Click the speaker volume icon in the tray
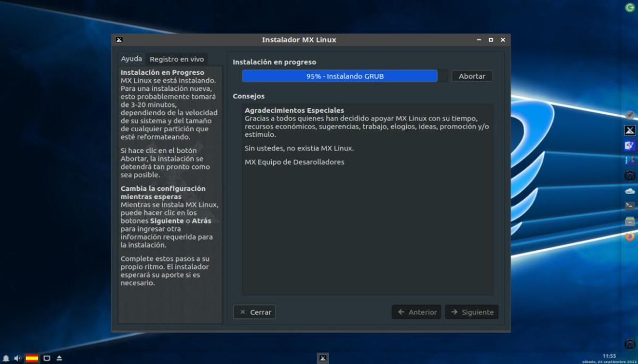Viewport: 638px width, 364px height. pyautogui.click(x=18, y=358)
